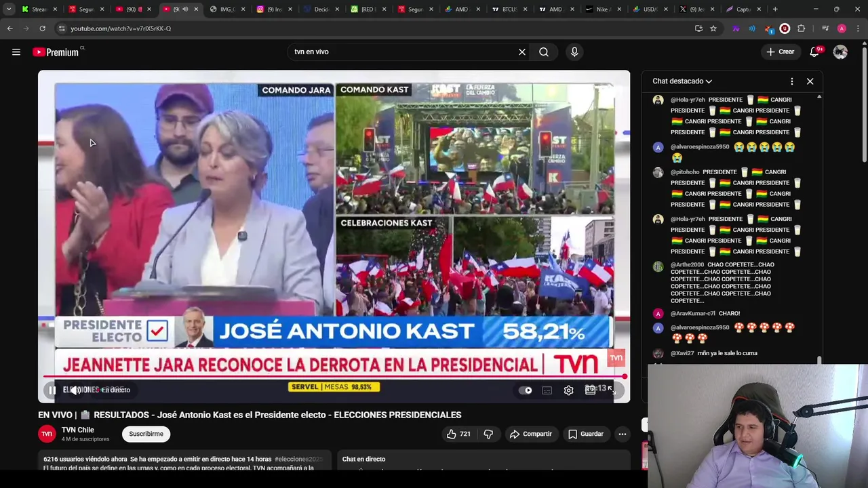Switch to the 'Stream' browser tab
The height and width of the screenshot is (488, 868).
coord(40,9)
